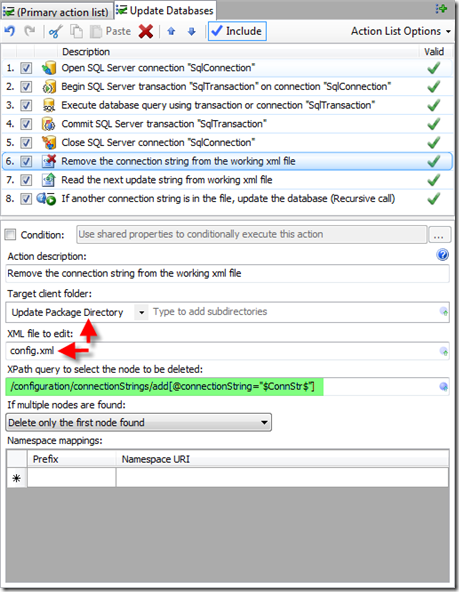
Task: Click shared property icon in Target client folder
Action: 444,312
